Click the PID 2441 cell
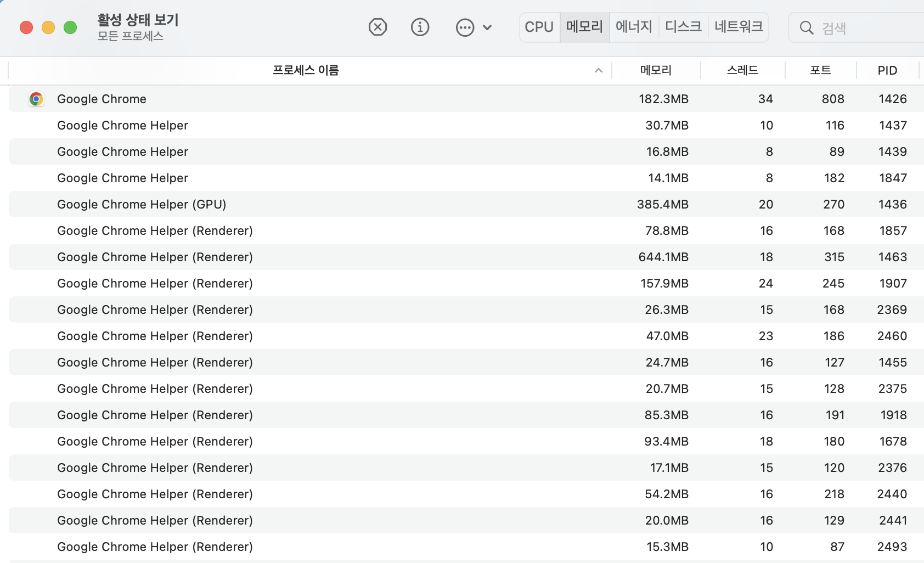The height and width of the screenshot is (563, 924). tap(893, 520)
